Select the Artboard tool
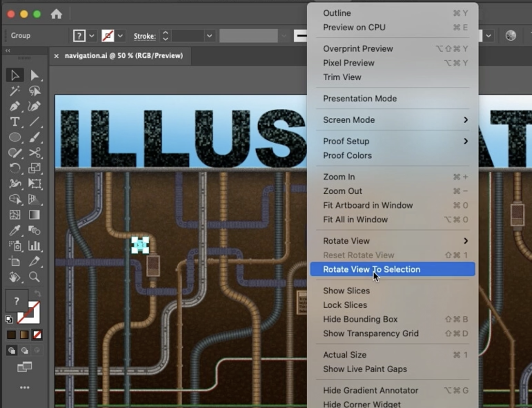This screenshot has height=408, width=532. pyautogui.click(x=15, y=261)
